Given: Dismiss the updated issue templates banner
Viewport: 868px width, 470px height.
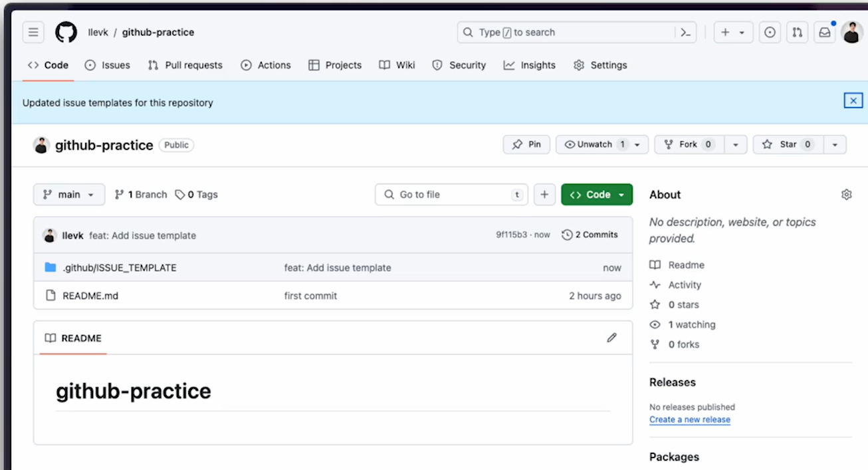Looking at the screenshot, I should coord(853,100).
